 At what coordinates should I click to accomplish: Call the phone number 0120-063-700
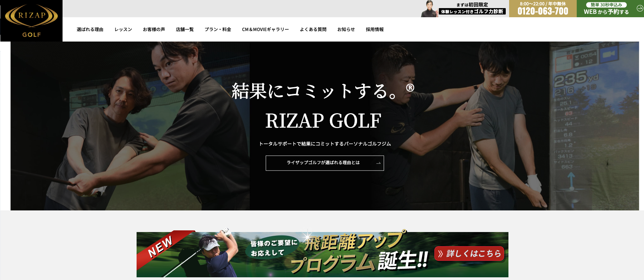coord(543,11)
